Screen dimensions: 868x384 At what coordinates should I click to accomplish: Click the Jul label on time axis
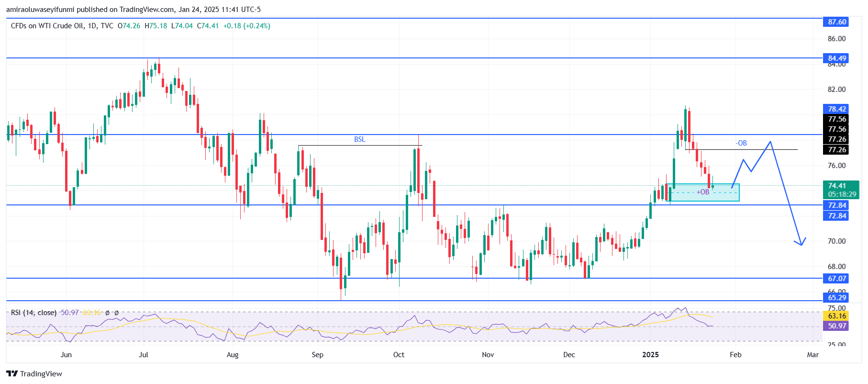144,355
